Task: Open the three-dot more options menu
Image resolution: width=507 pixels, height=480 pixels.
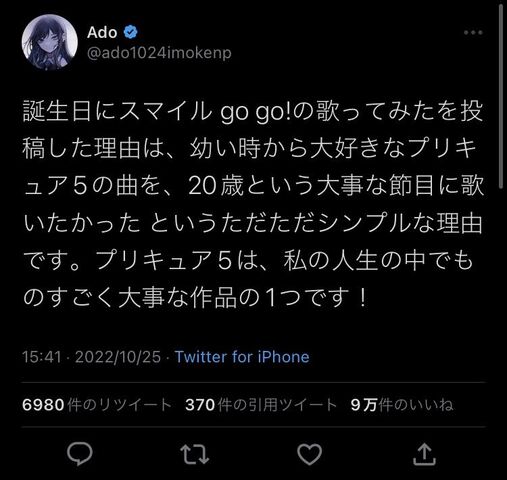Action: click(473, 32)
